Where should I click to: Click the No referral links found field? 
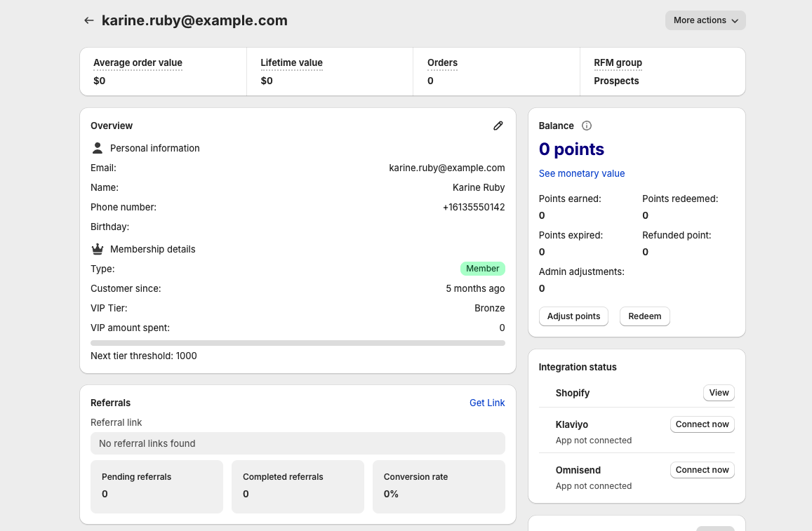[x=298, y=443]
